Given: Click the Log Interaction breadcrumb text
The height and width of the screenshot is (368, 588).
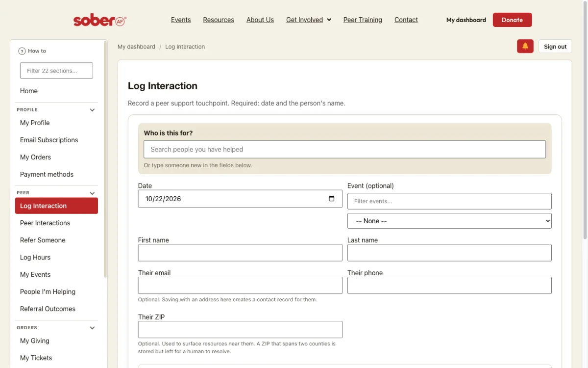Looking at the screenshot, I should [185, 47].
